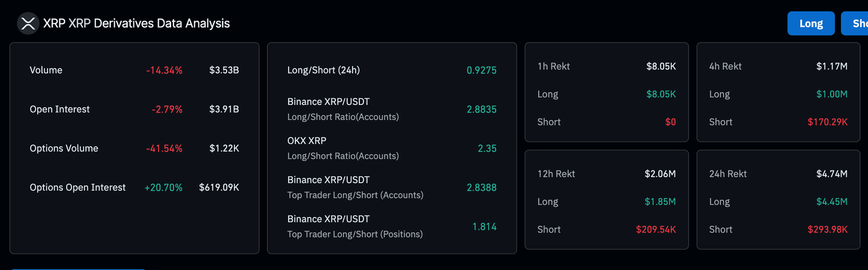Click the OKX XRP Long/Short Ratio label

(342, 149)
